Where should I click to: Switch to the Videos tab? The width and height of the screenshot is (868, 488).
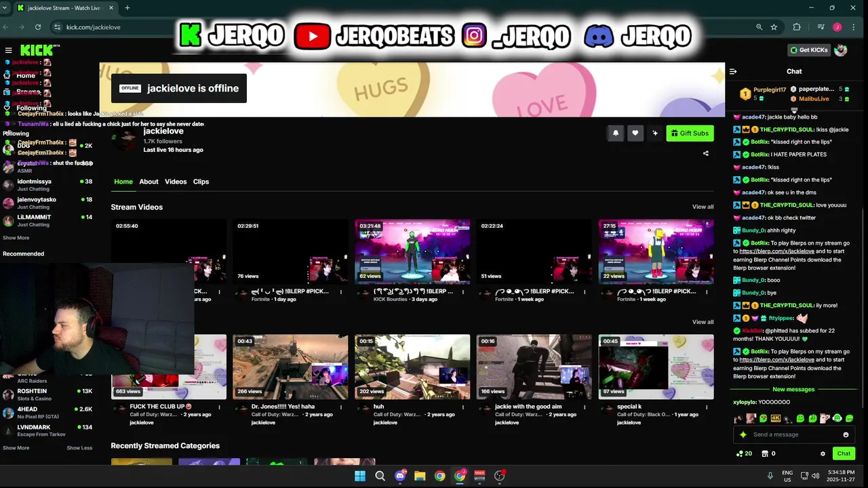(176, 182)
